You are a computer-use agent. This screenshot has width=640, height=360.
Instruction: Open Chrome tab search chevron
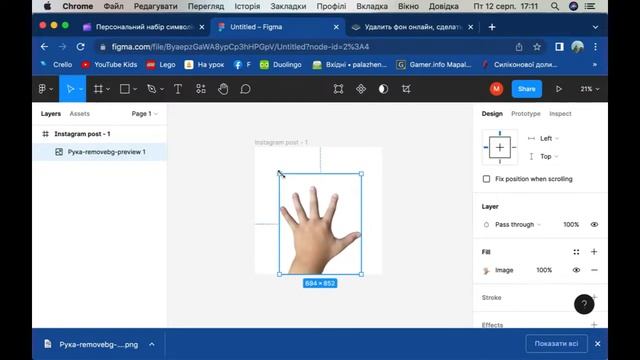coord(595,27)
